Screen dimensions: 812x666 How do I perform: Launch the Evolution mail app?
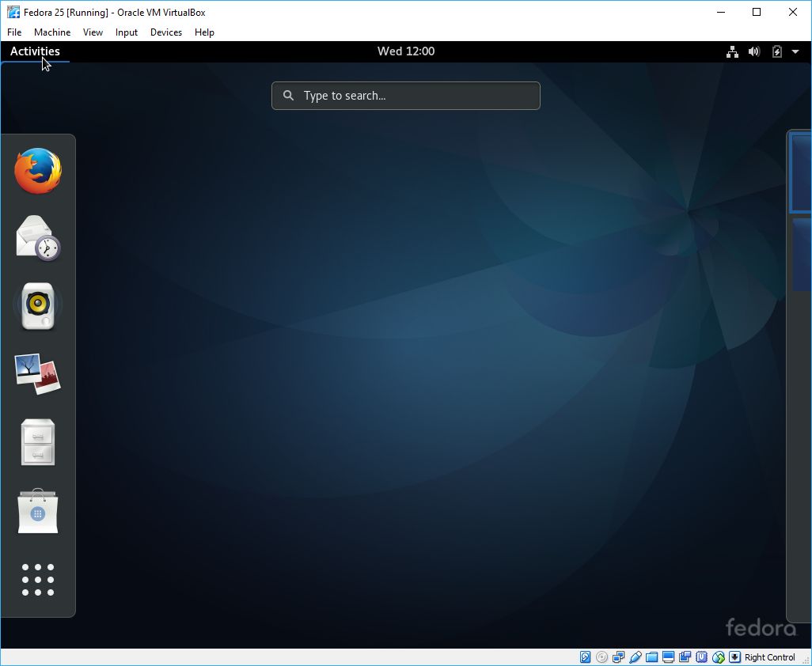click(x=37, y=237)
